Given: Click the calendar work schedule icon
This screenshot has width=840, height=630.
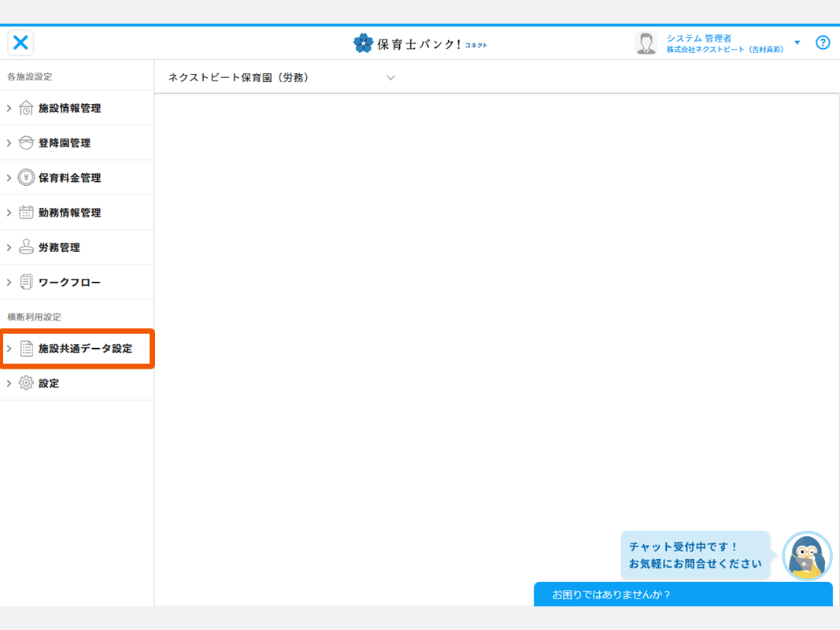Looking at the screenshot, I should [x=26, y=212].
